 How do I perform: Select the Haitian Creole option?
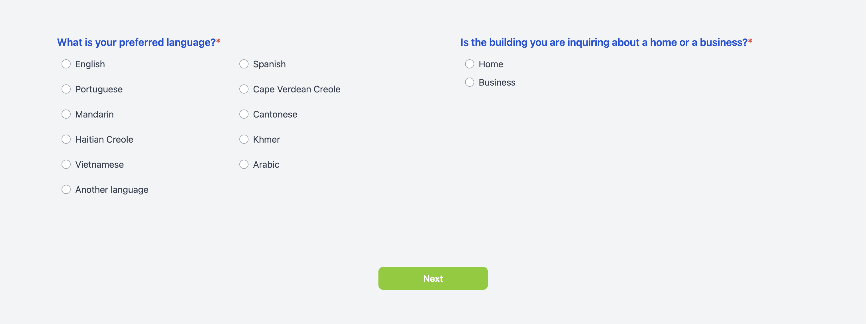[66, 139]
